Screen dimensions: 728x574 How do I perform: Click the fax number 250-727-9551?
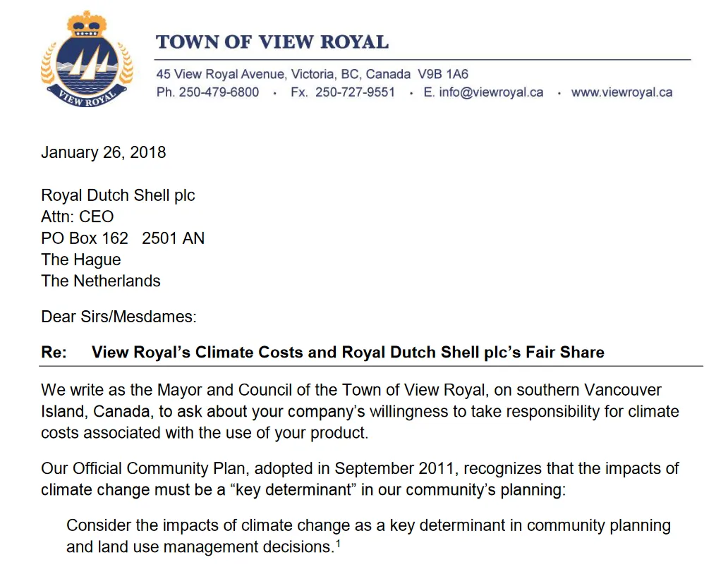355,92
